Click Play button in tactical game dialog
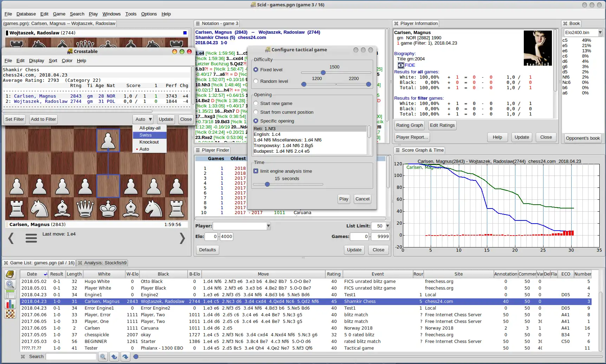 tap(344, 199)
